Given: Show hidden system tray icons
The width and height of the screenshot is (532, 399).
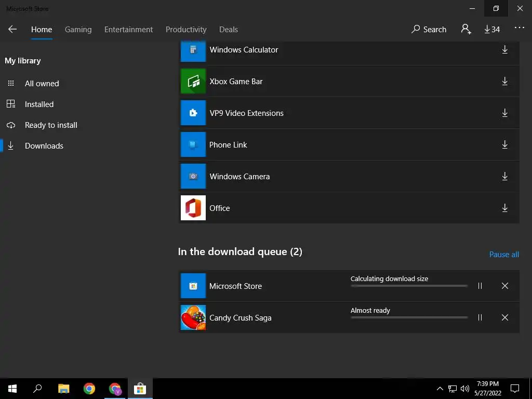Looking at the screenshot, I should 440,389.
